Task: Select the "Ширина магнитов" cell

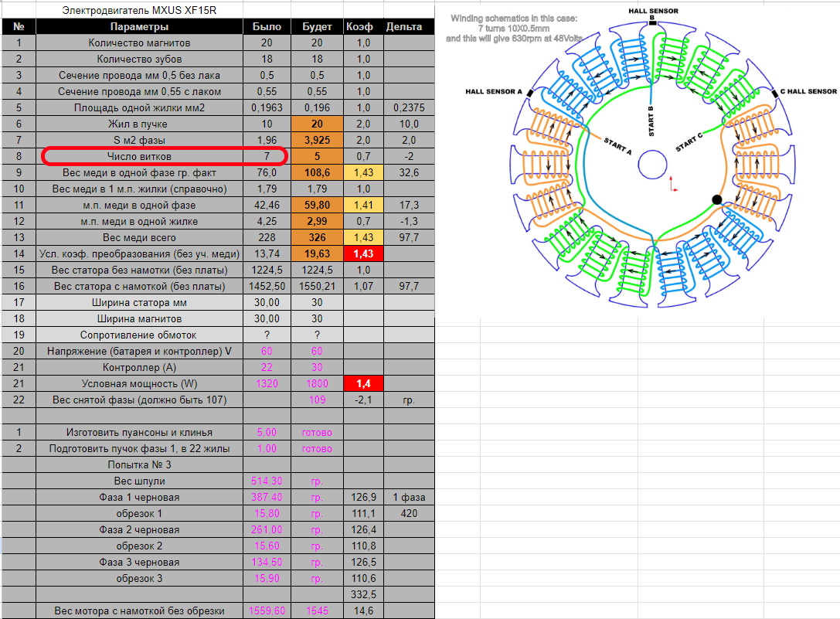Action: pos(139,318)
